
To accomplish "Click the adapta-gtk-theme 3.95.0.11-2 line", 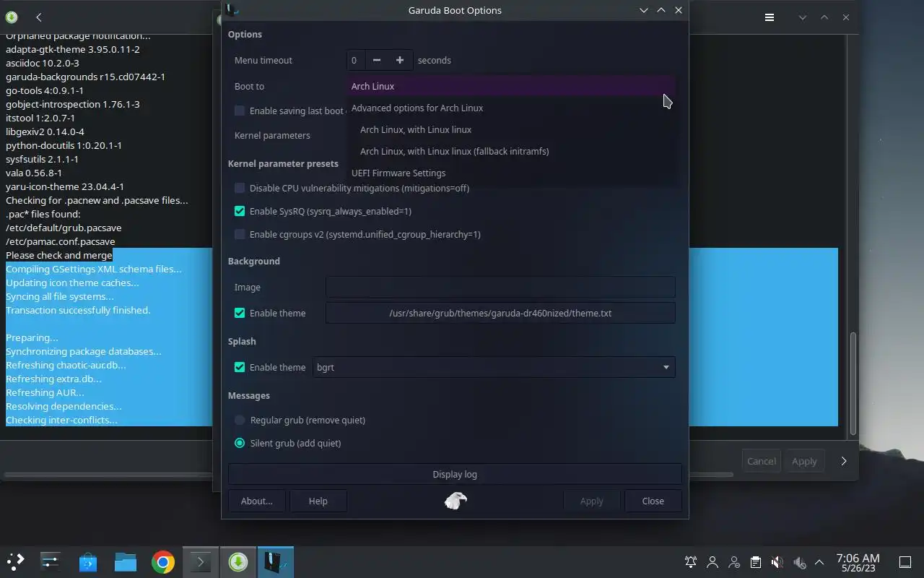I will (73, 49).
